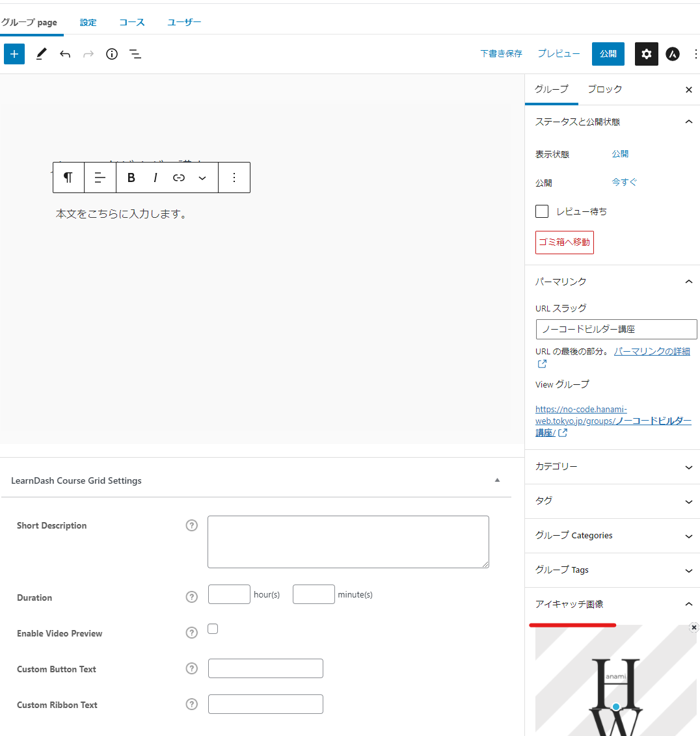Insert link using block toolbar icon
Screen dimensions: 700x736
179,177
